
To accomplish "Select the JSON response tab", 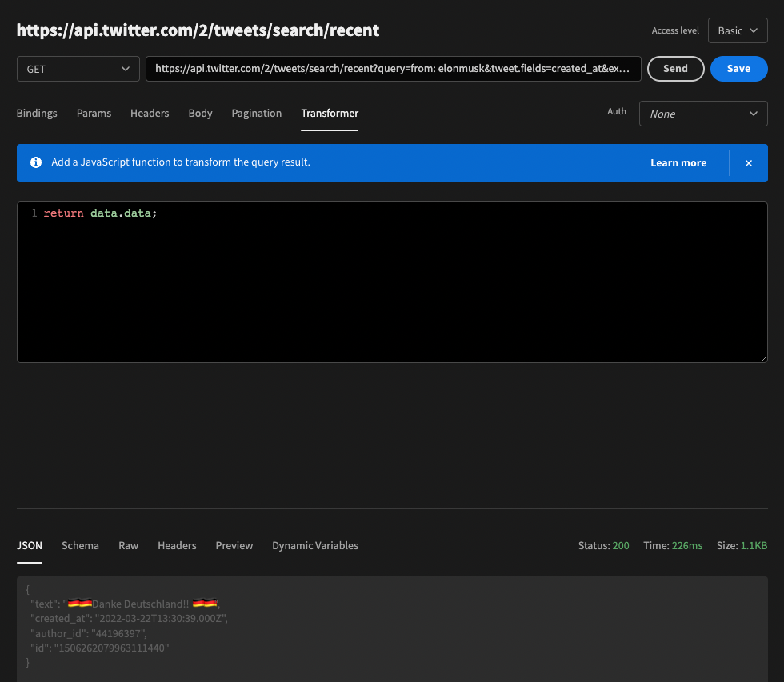I will 30,545.
